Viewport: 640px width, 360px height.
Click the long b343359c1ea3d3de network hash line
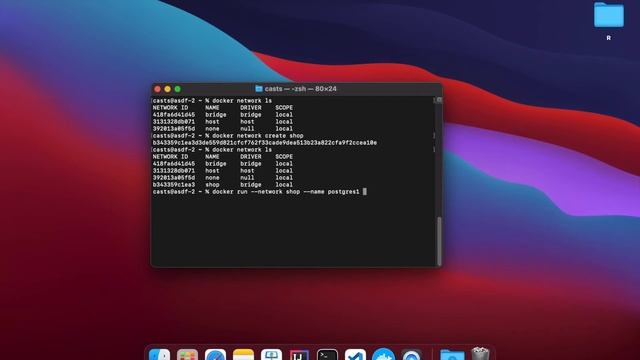(264, 143)
